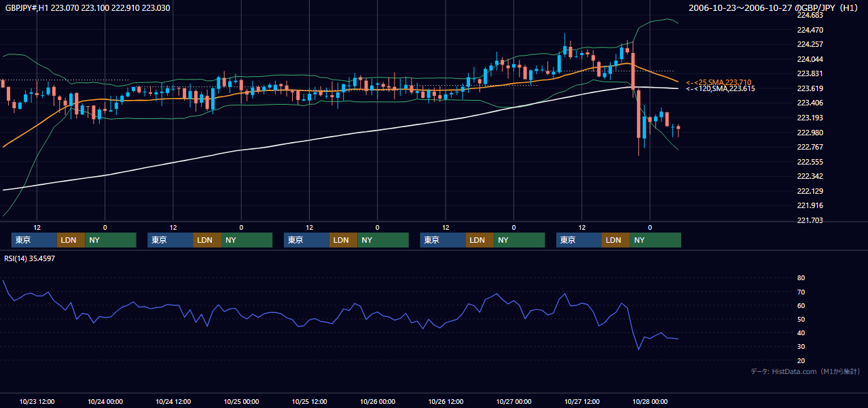Click the RSI level 30 label
This screenshot has height=408, width=868.
click(801, 347)
